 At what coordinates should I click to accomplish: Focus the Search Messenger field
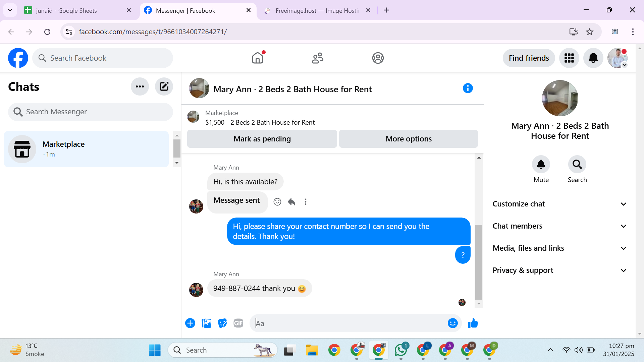91,112
